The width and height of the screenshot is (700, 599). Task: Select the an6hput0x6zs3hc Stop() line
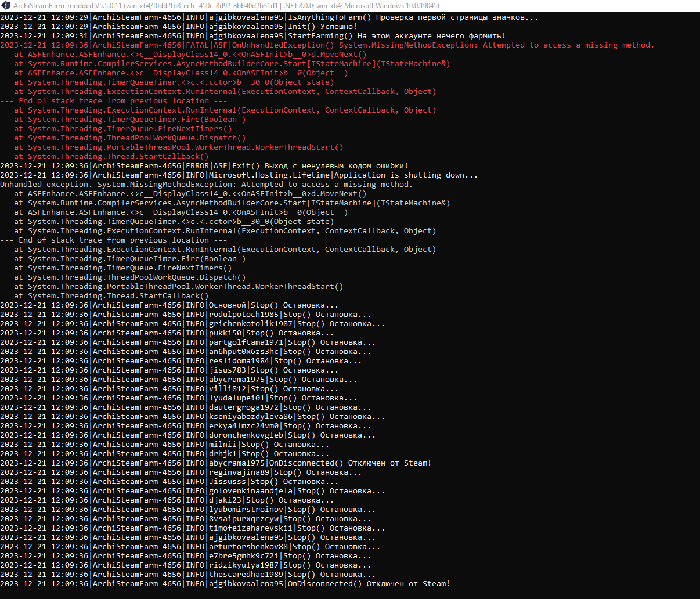pos(186,352)
